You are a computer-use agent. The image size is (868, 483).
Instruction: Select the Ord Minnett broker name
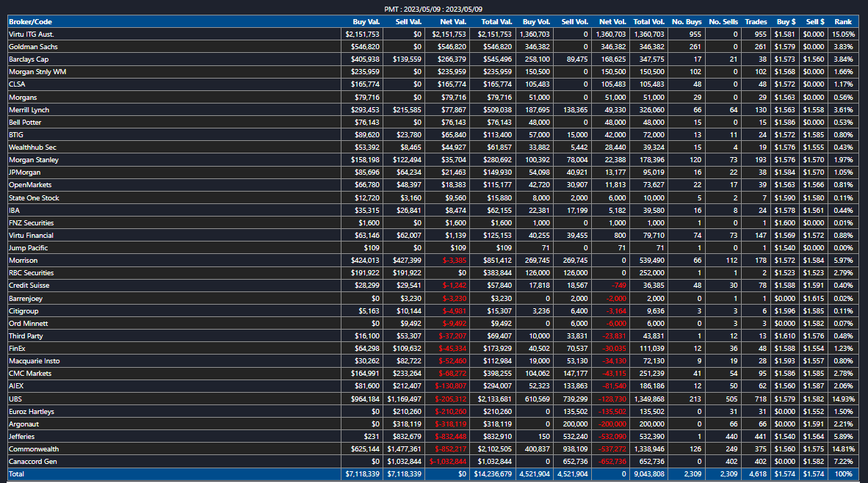click(28, 324)
